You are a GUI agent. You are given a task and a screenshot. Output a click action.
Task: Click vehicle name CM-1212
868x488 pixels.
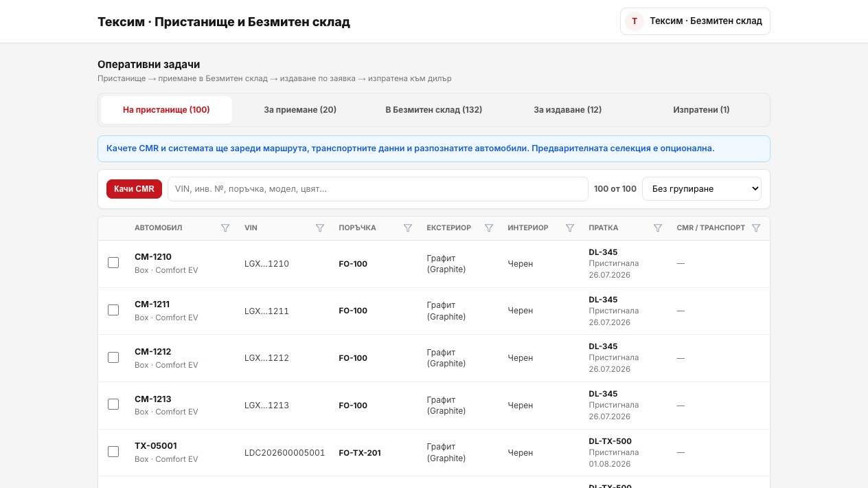point(153,352)
